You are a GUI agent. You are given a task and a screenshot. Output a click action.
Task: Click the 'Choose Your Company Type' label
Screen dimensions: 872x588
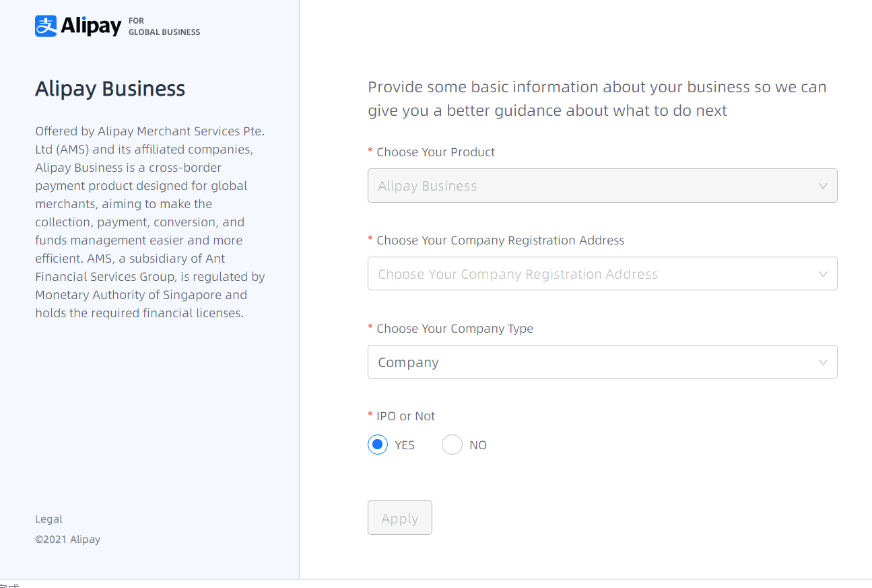coord(455,329)
